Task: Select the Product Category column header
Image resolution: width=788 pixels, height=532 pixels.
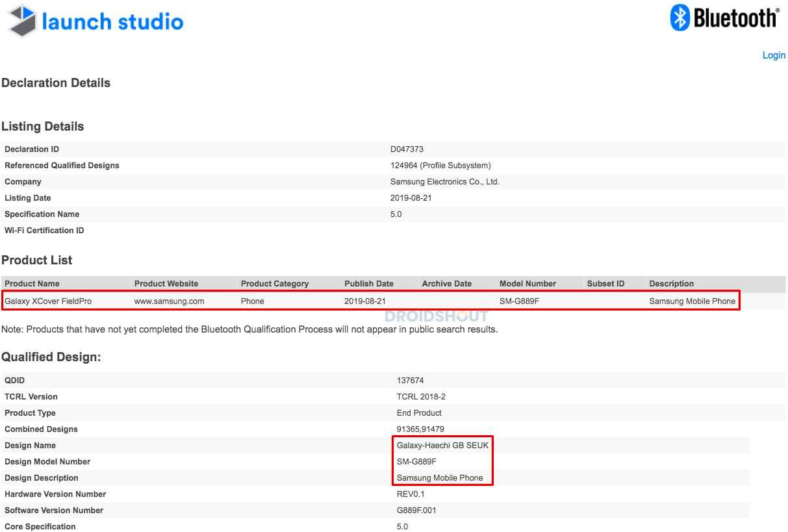Action: (x=275, y=284)
